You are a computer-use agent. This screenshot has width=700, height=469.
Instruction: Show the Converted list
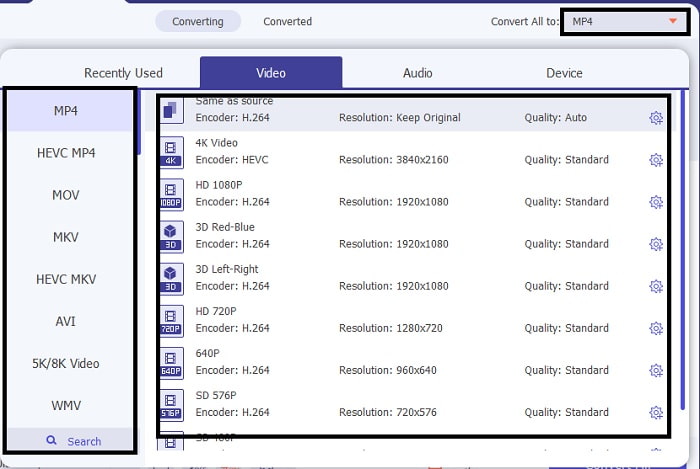288,21
